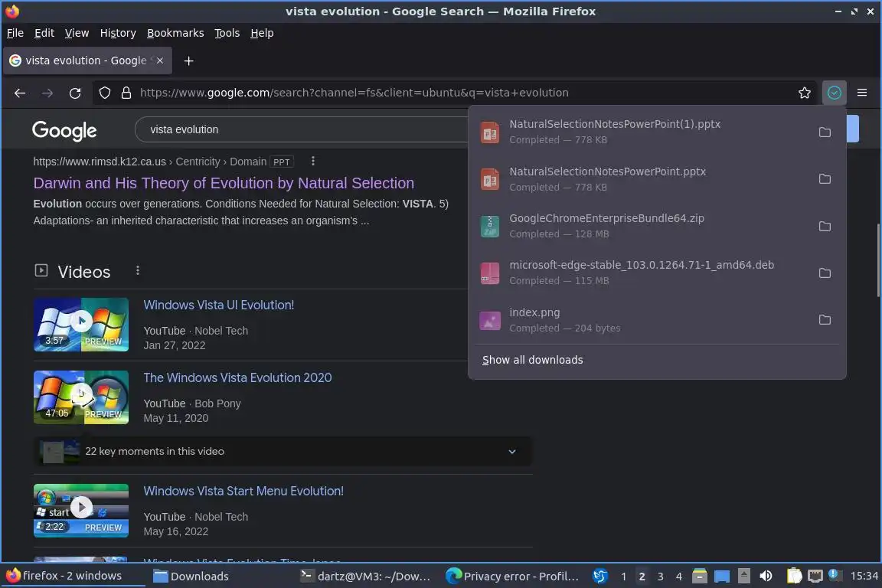Open the Tools menu
This screenshot has height=588, width=882.
227,33
